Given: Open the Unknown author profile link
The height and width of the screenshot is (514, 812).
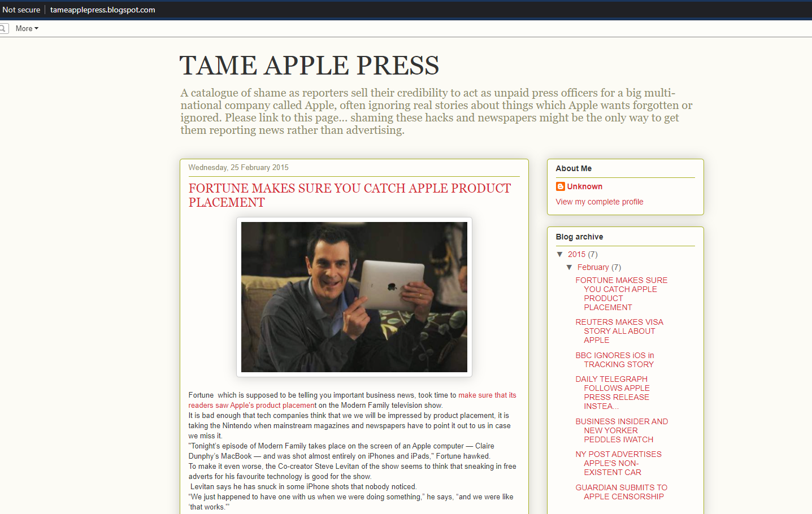Looking at the screenshot, I should point(585,186).
